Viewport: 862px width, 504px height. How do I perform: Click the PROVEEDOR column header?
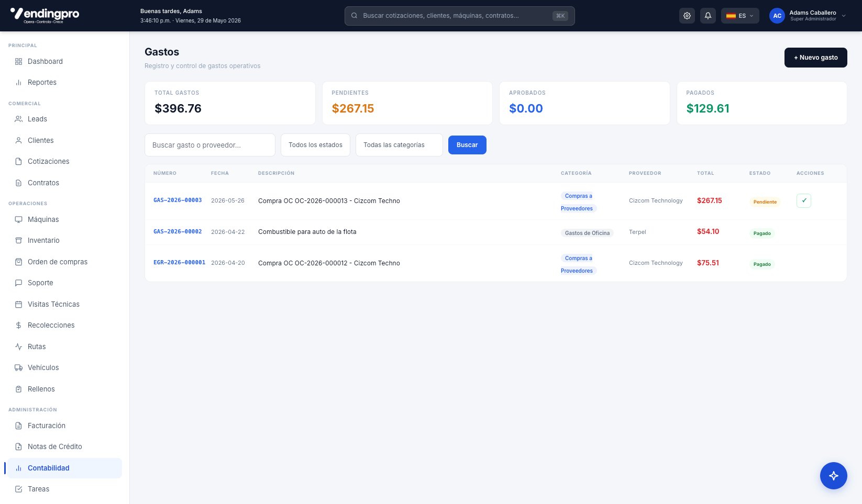645,173
